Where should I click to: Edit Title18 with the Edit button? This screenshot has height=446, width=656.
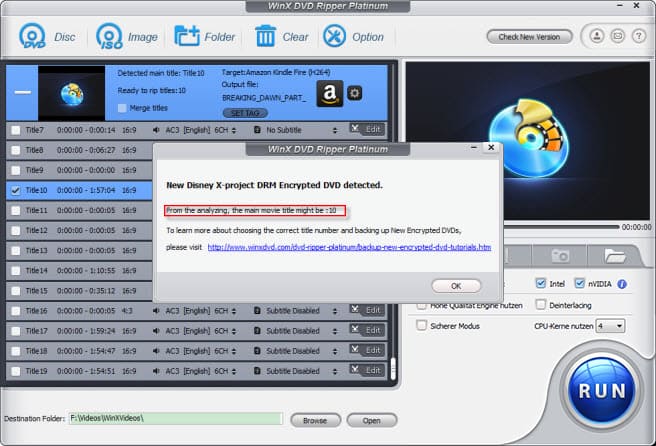[x=367, y=350]
